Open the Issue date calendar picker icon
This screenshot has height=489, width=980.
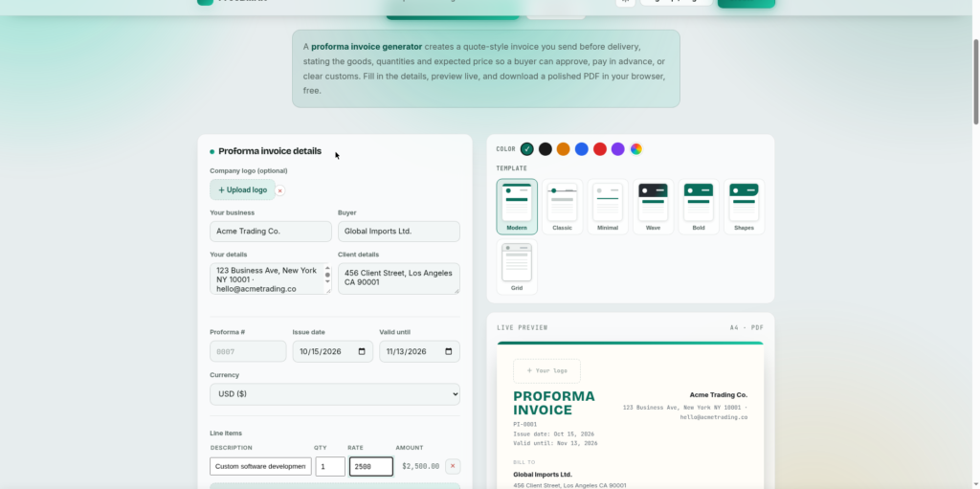point(362,351)
